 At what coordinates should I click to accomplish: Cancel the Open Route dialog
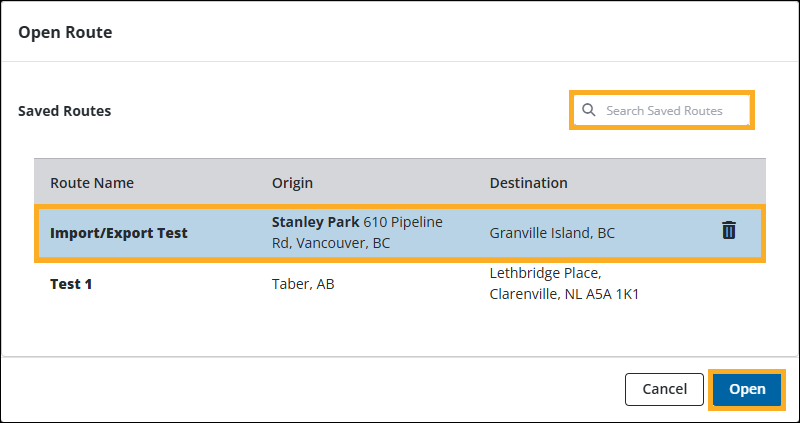[664, 389]
